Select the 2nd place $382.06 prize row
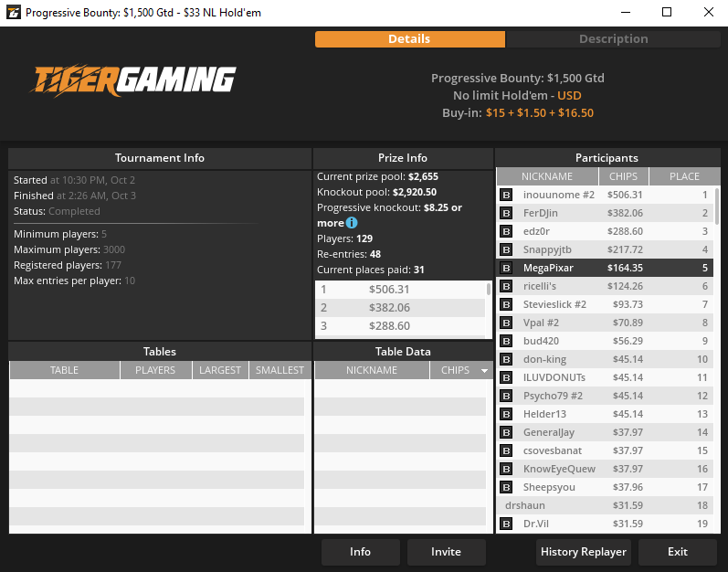This screenshot has height=572, width=728. (400, 308)
